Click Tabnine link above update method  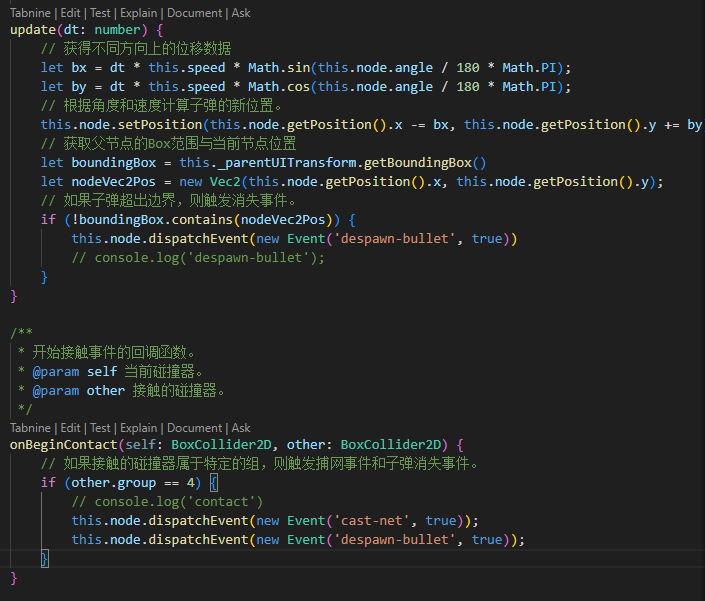click(30, 13)
